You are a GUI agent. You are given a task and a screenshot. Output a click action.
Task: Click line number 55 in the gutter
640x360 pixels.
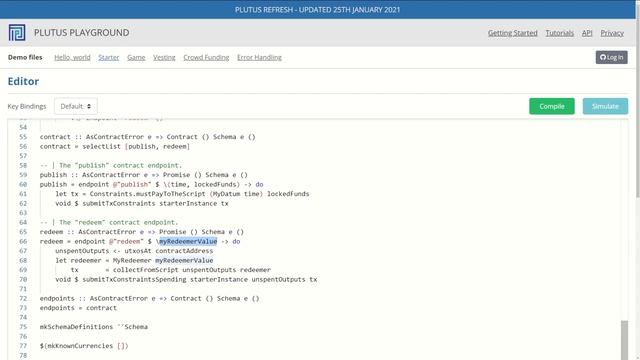[x=23, y=137]
